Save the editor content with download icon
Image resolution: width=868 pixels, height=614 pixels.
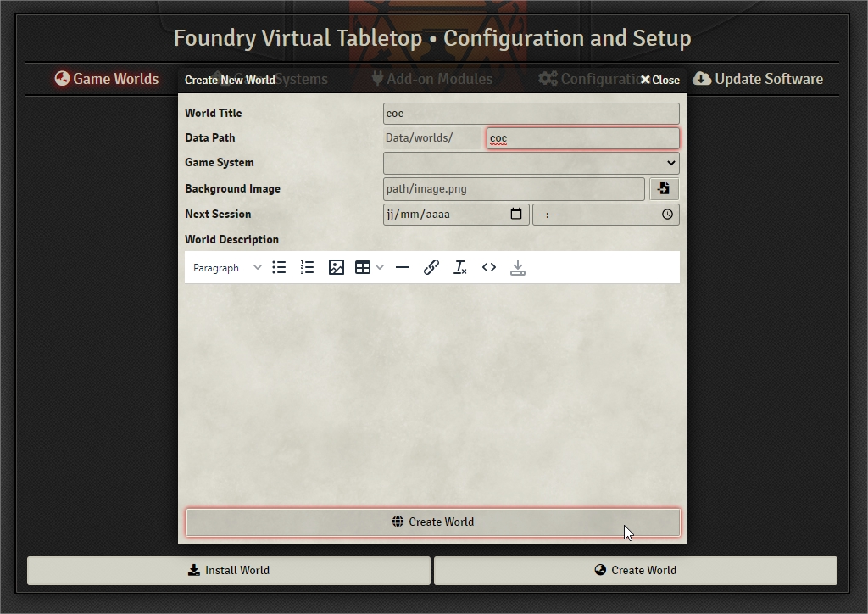point(518,267)
